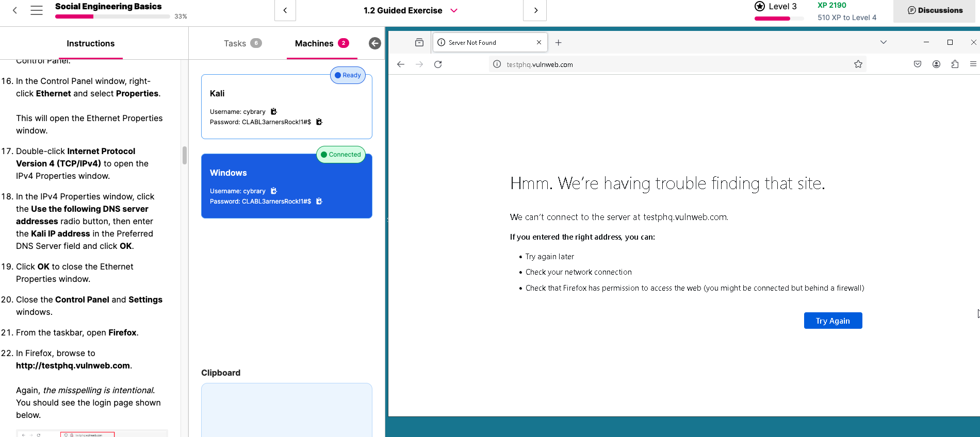
Task: Copy the Windows machine password
Action: [319, 201]
